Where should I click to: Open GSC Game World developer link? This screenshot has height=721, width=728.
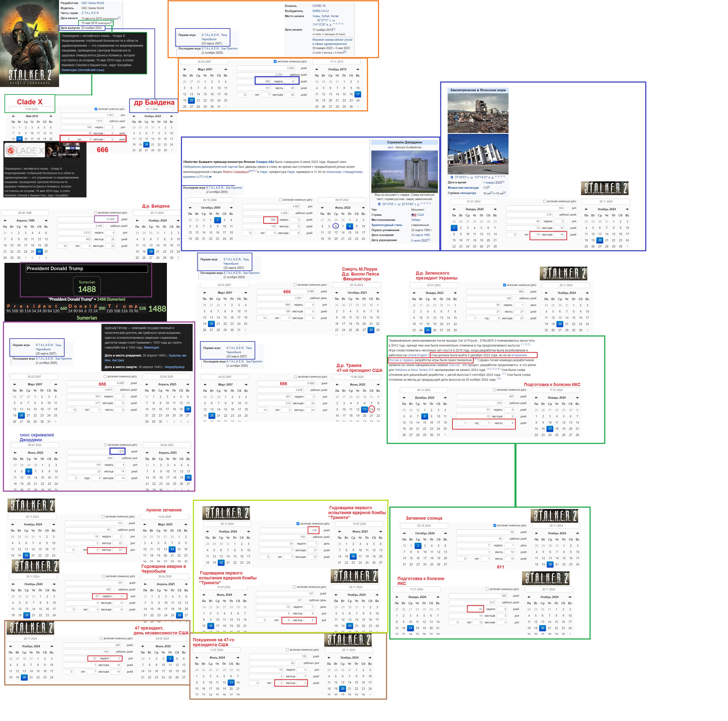pyautogui.click(x=92, y=3)
